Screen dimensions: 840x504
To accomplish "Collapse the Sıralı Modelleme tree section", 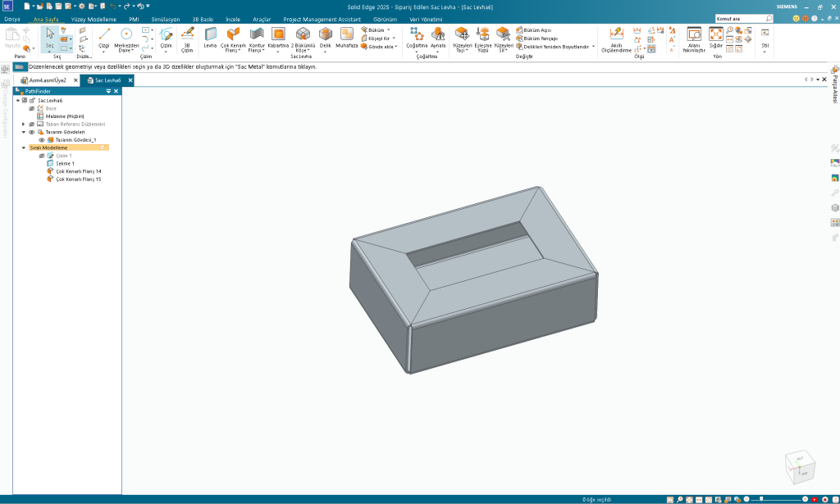I will click(24, 148).
